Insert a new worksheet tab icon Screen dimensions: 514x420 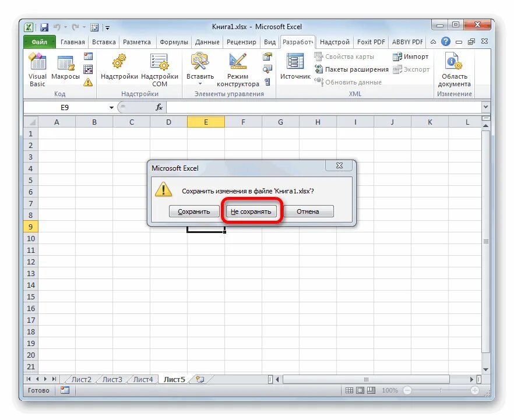pyautogui.click(x=200, y=379)
